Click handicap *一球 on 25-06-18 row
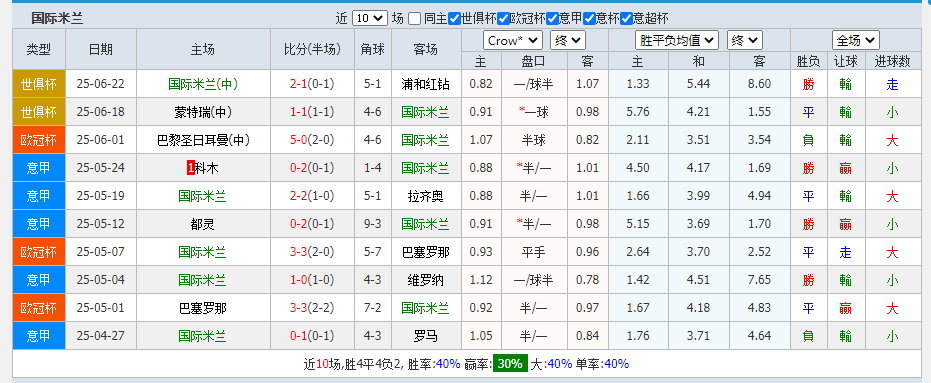931x383 pixels. pyautogui.click(x=534, y=112)
